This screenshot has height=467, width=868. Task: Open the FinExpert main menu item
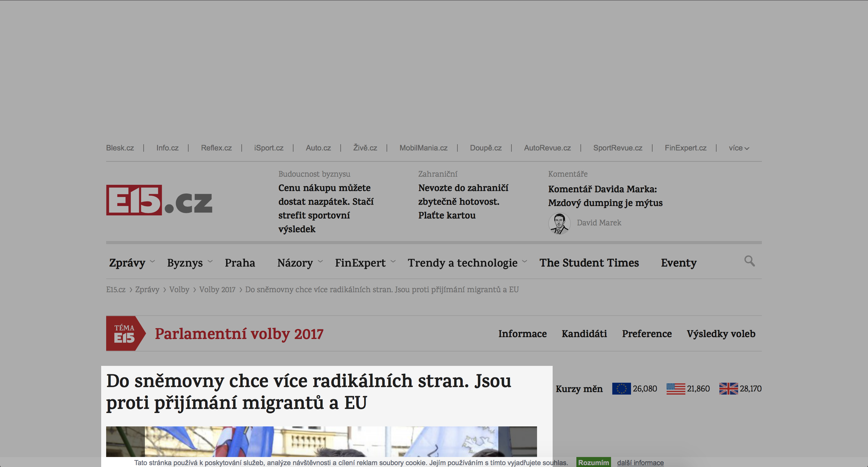(x=360, y=263)
